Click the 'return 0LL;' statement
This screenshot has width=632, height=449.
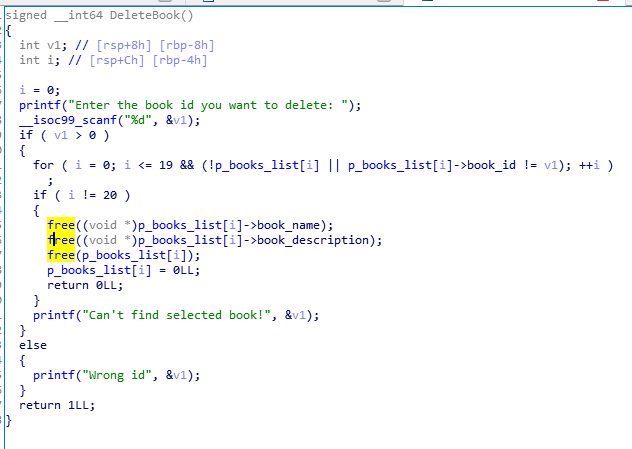(85, 285)
